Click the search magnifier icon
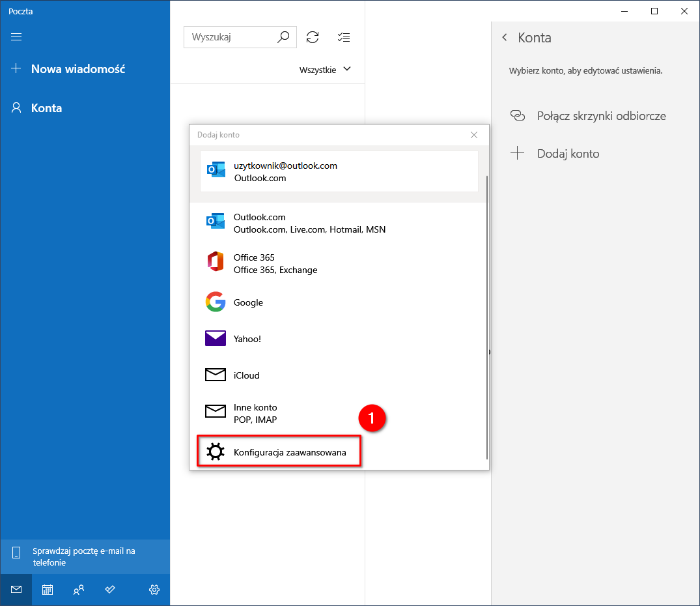Viewport: 700px width, 606px height. (283, 36)
